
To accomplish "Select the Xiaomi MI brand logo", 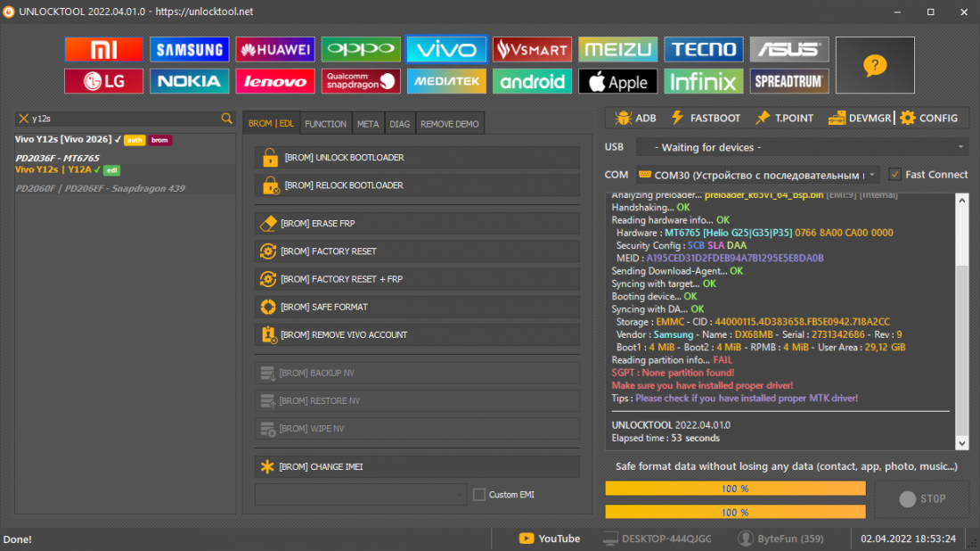I will tap(103, 49).
